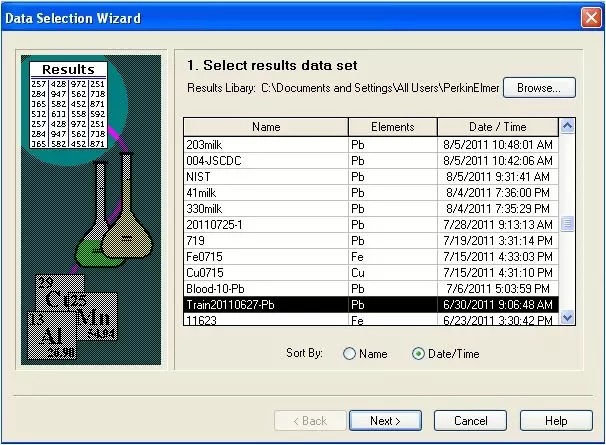Screen dimensions: 606x445
Task: Select the NIST results row
Action: coord(266,177)
